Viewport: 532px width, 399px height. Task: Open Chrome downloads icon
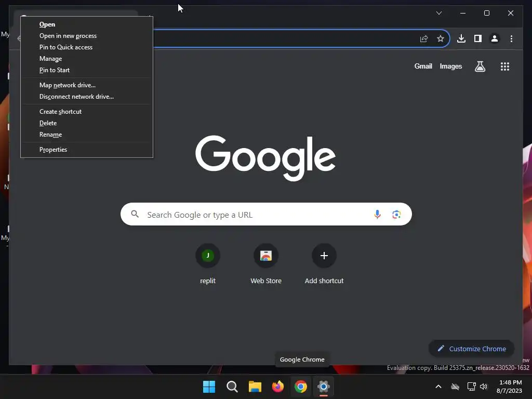[x=461, y=38]
